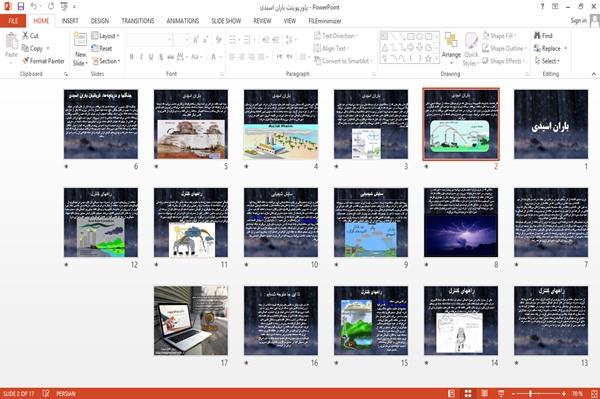Switch to the ANIMATIONS tab
The width and height of the screenshot is (600, 399).
coord(183,21)
